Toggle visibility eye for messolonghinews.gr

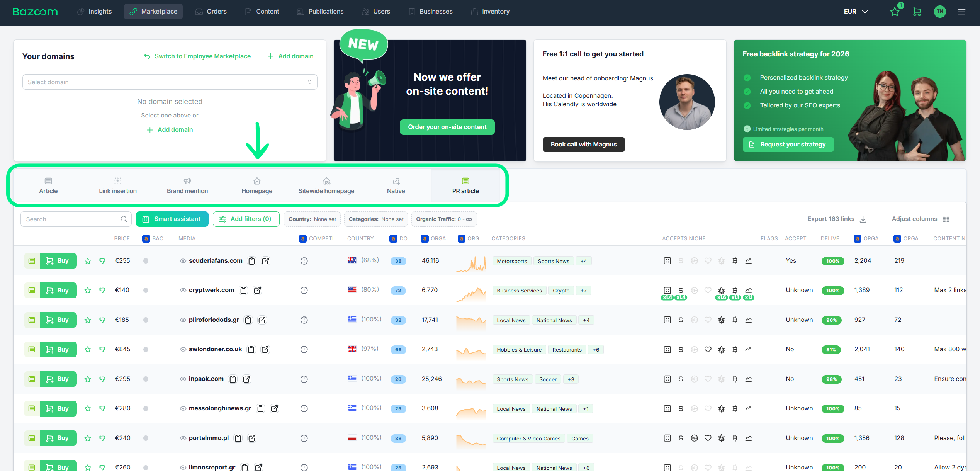pos(183,408)
